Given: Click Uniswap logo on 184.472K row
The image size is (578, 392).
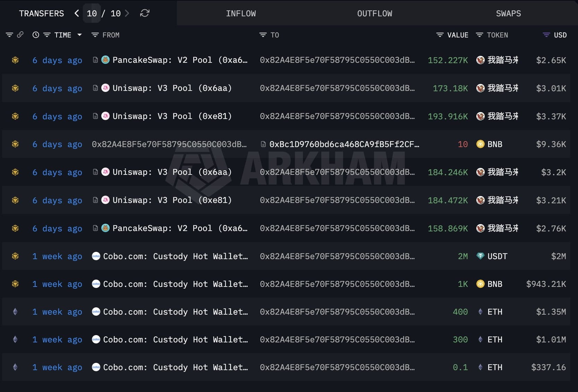Looking at the screenshot, I should tap(105, 200).
